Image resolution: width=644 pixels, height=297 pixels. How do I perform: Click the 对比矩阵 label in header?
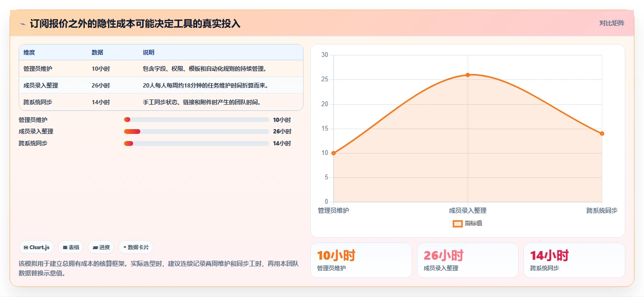(x=611, y=23)
